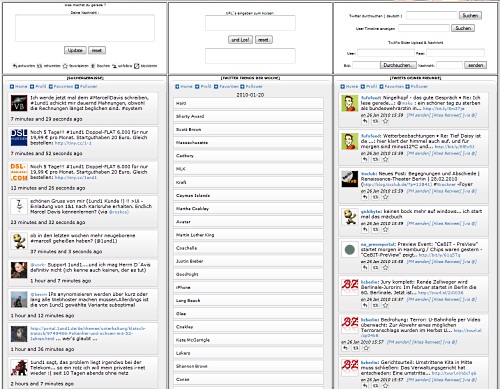Open Profil in the search results column
The height and width of the screenshot is (389, 500).
pos(41,87)
